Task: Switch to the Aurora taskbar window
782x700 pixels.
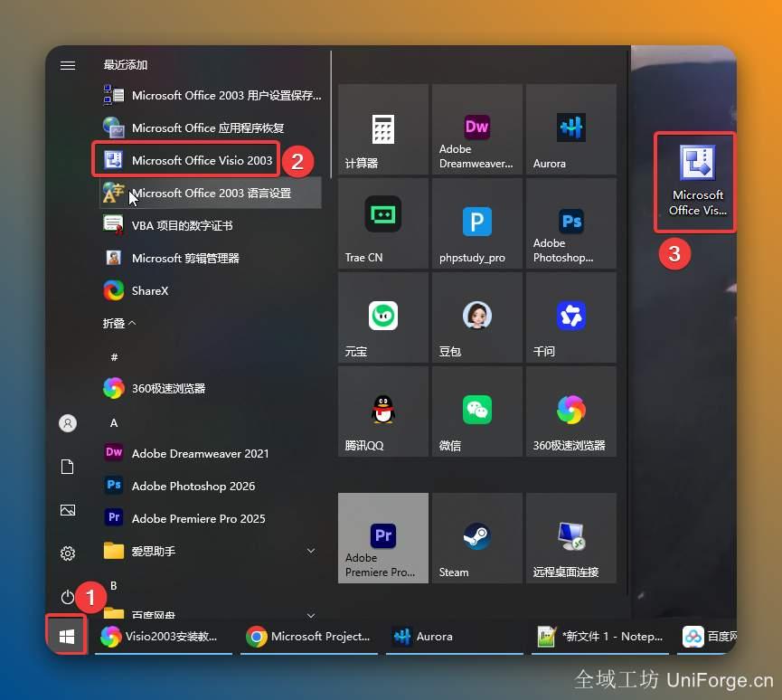Action: coord(455,637)
